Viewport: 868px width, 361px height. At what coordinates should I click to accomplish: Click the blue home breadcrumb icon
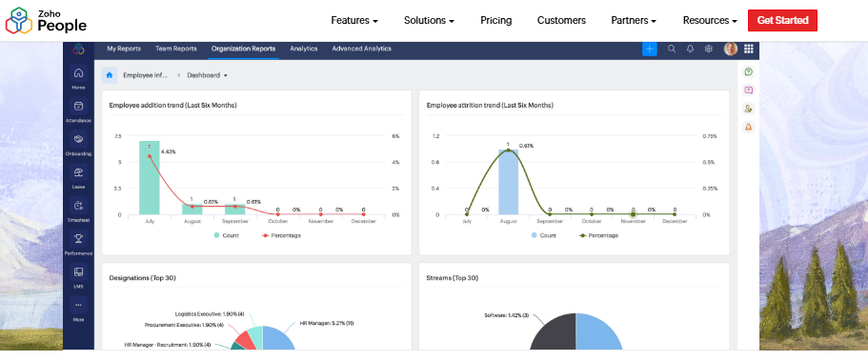pos(109,75)
